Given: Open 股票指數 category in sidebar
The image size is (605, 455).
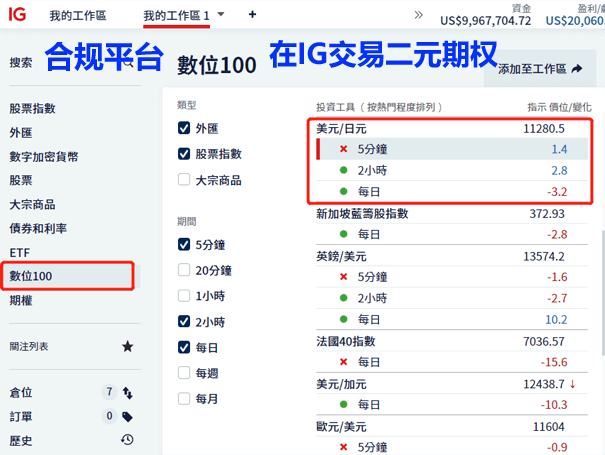Looking at the screenshot, I should tap(32, 108).
